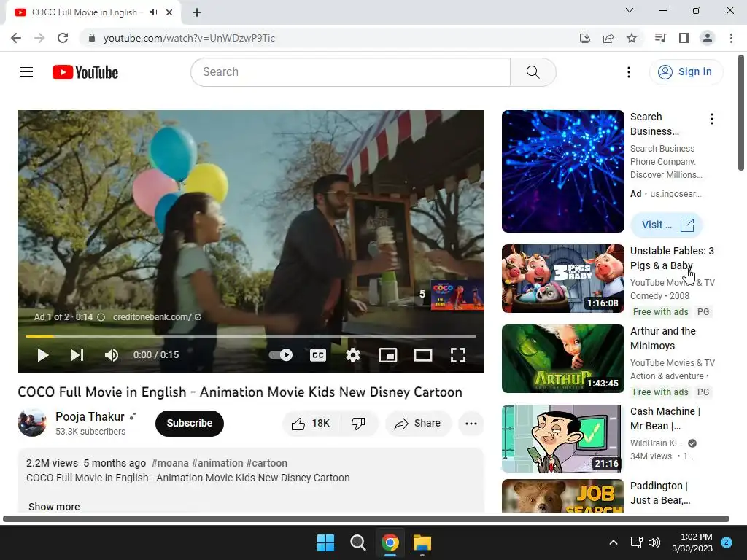Dislike the video

tap(358, 424)
